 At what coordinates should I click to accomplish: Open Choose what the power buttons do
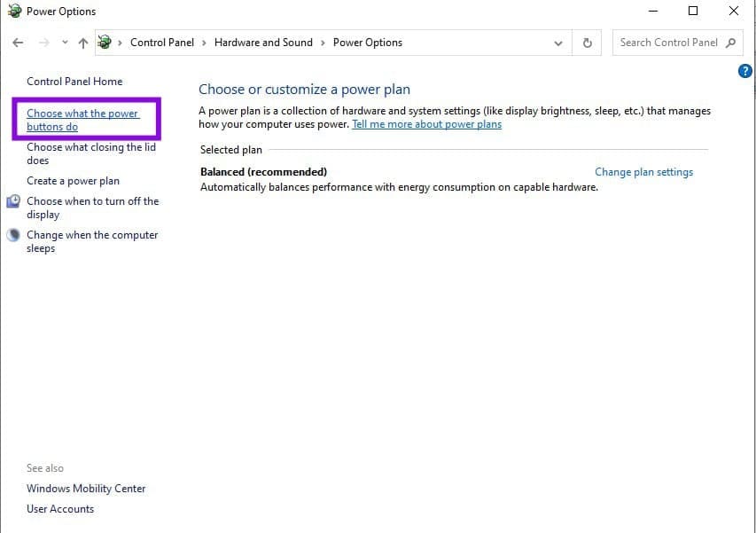coord(83,120)
